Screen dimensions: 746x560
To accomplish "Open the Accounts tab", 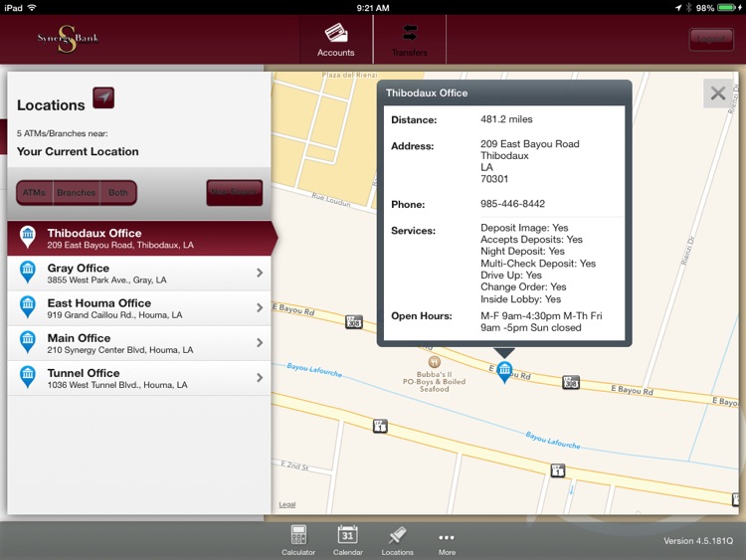I will point(336,40).
